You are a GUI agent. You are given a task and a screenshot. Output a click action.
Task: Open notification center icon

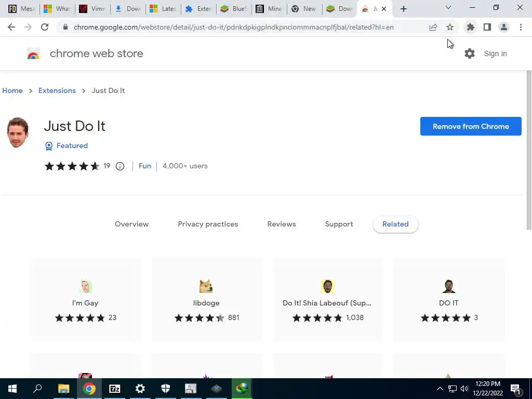click(516, 389)
